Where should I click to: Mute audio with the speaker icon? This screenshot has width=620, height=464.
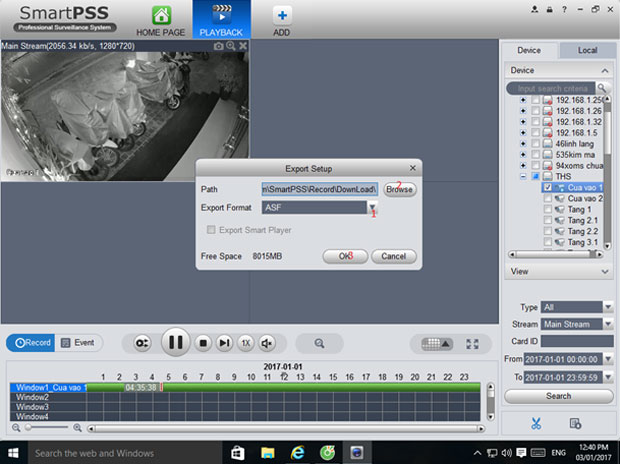coord(267,342)
